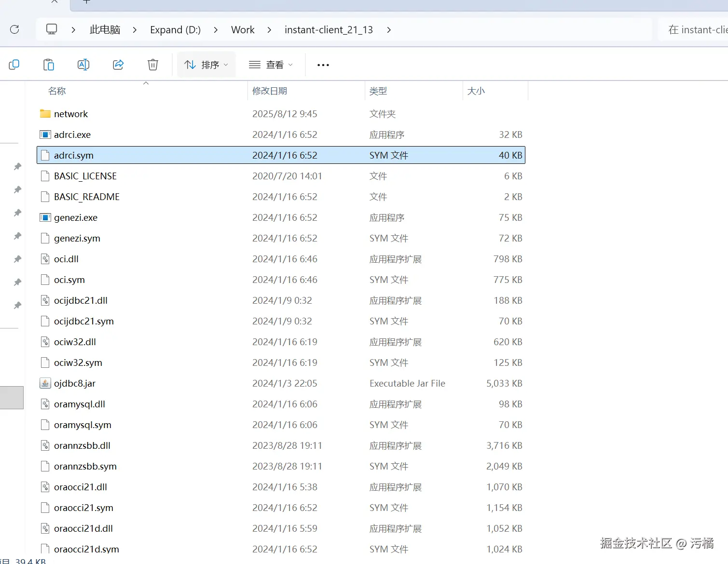Click the Rename toolbar icon
This screenshot has height=564, width=728.
tap(83, 65)
